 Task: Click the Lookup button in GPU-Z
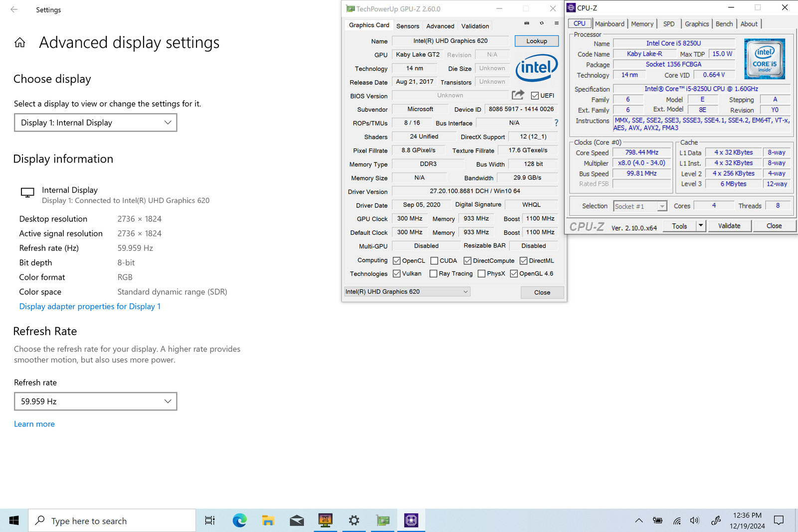[536, 41]
